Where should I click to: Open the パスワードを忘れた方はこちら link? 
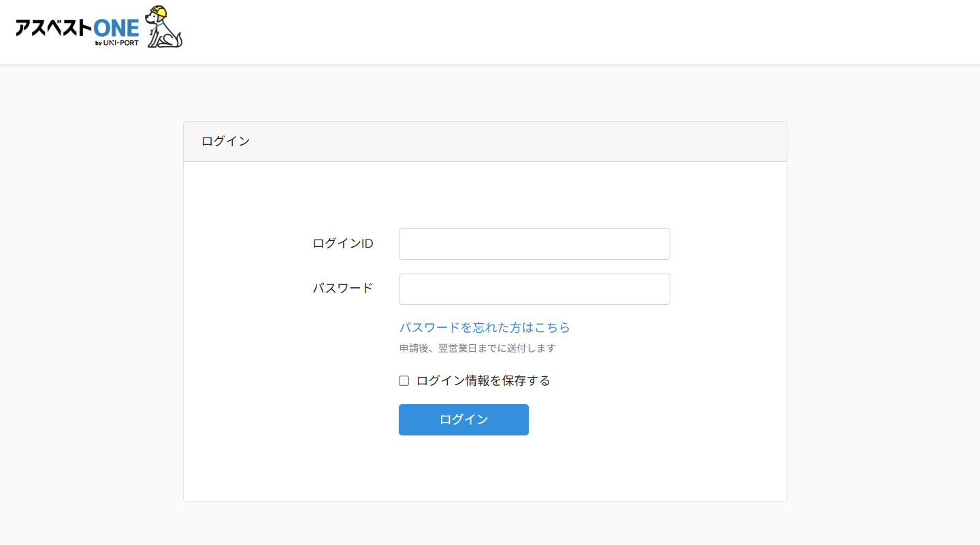[x=484, y=327]
